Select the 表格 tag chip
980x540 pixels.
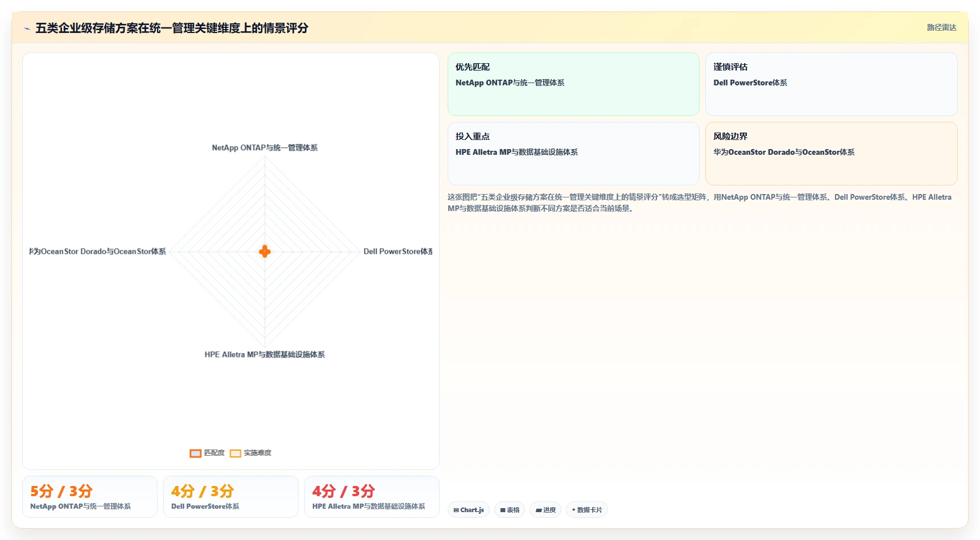510,510
